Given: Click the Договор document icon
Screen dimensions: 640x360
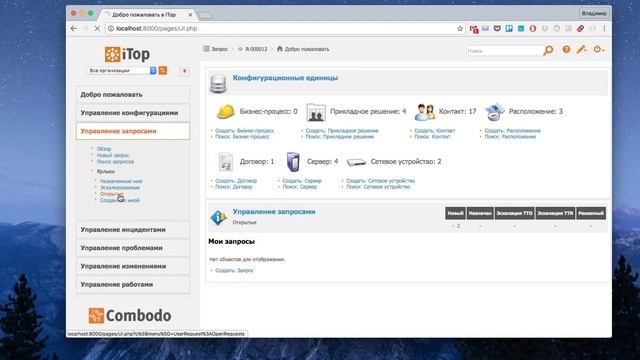Looking at the screenshot, I should [x=225, y=162].
